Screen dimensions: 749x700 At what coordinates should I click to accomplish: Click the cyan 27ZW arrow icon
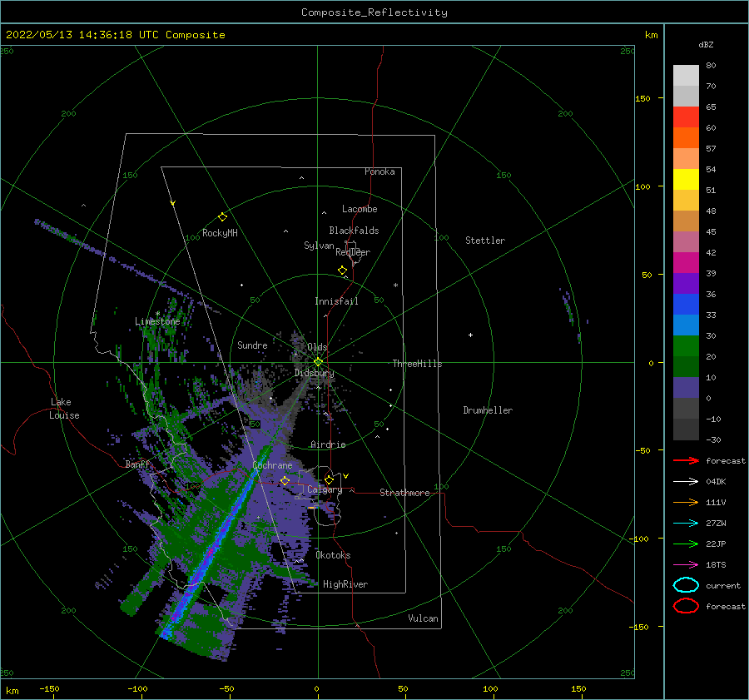(x=686, y=524)
